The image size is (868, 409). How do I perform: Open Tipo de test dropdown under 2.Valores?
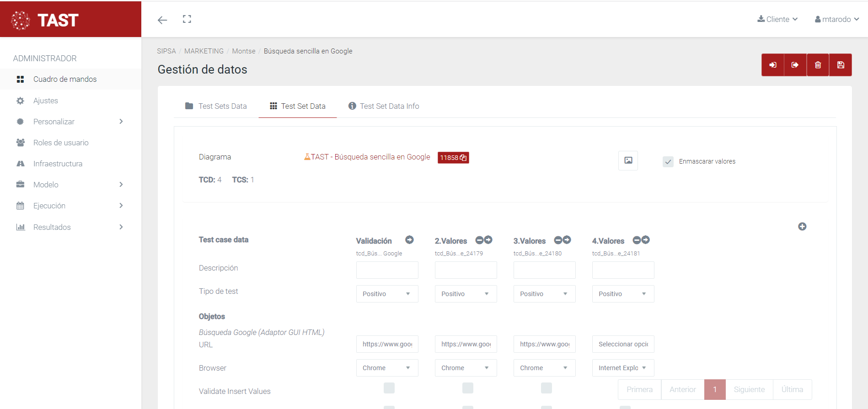[465, 294]
